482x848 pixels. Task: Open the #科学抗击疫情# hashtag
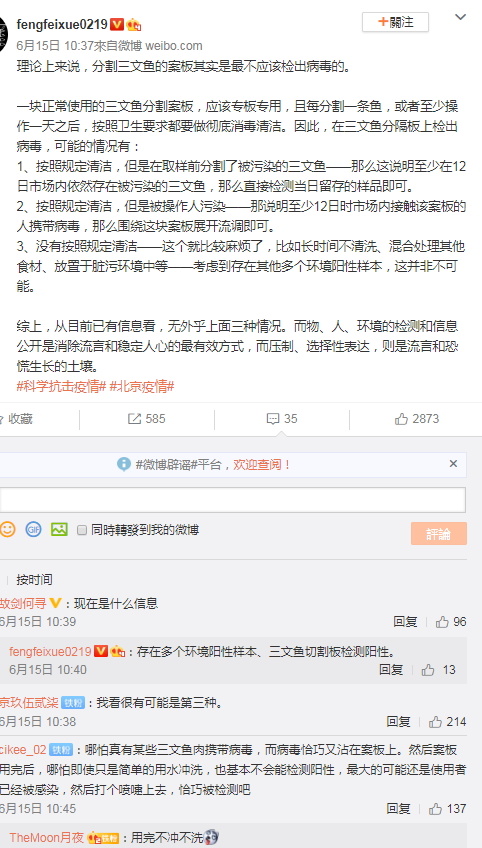[x=61, y=387]
